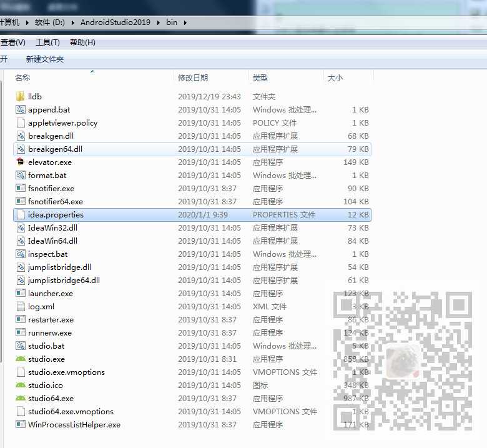
Task: Go to 软件 (D:) in the address bar
Action: [50, 22]
